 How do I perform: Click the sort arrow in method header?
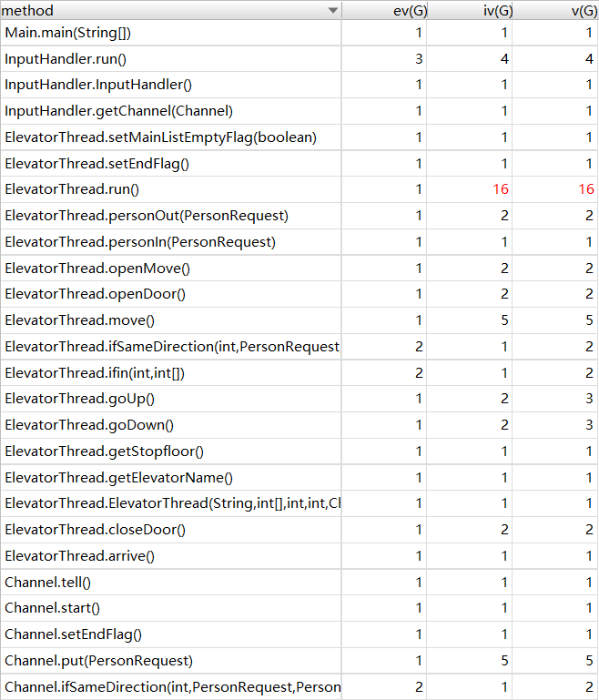332,10
